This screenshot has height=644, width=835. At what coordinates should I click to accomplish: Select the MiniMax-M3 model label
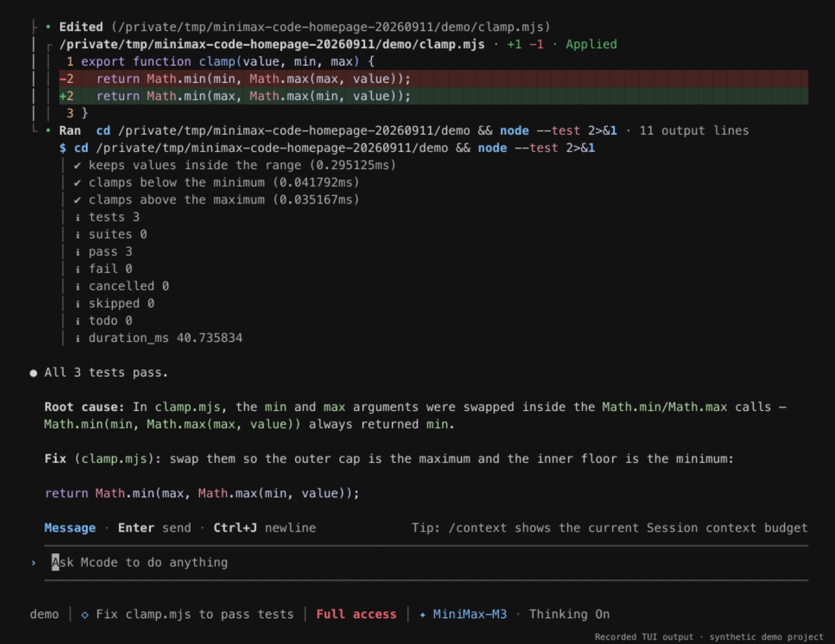click(470, 614)
